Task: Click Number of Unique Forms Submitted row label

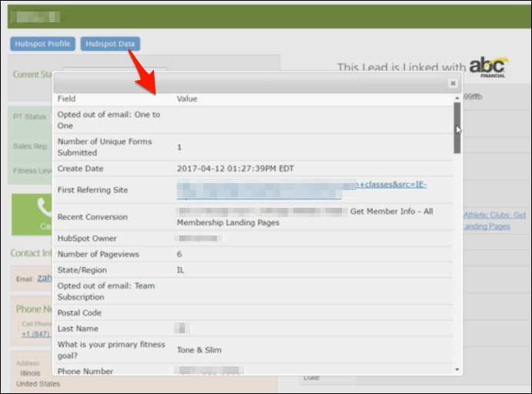Action: point(105,147)
